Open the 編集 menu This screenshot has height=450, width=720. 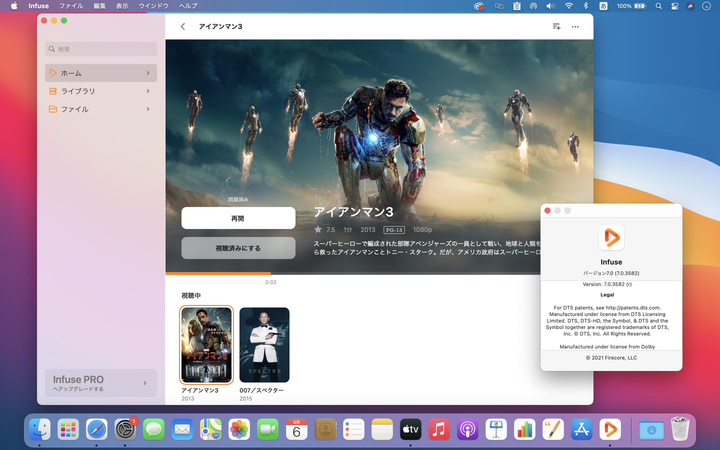99,6
